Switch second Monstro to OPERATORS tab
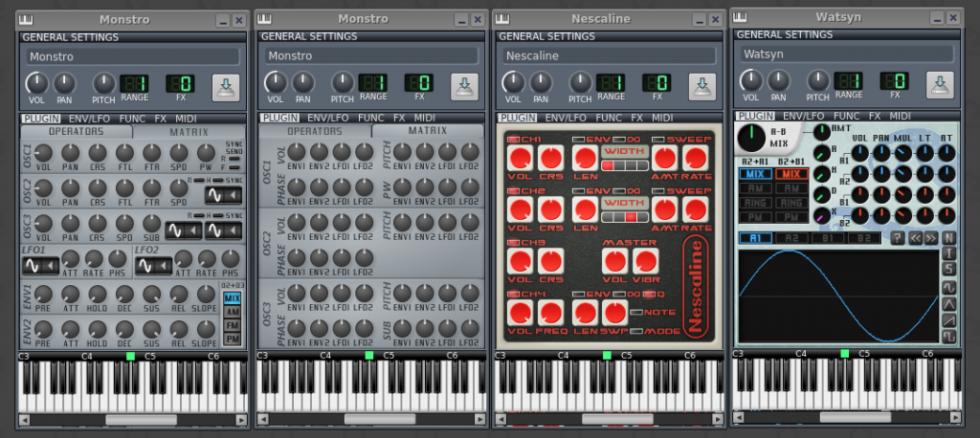The width and height of the screenshot is (980, 438). pyautogui.click(x=315, y=131)
